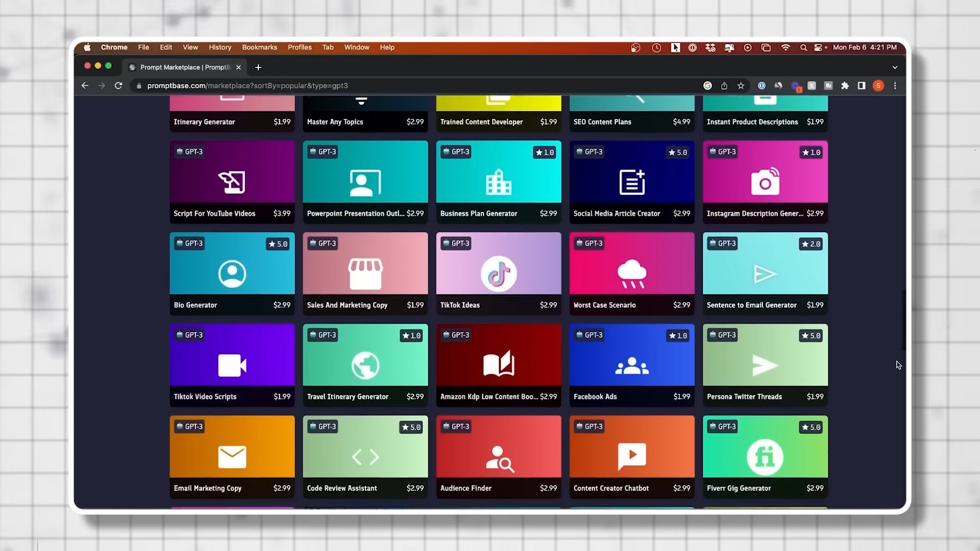Click the rain cloud icon on Worst Case Scenario
This screenshot has height=551, width=980.
click(x=631, y=274)
